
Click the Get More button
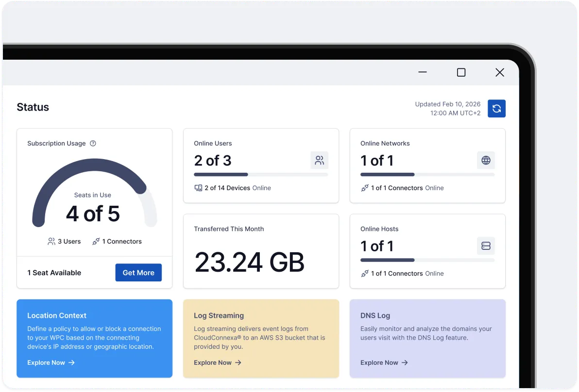pos(138,272)
